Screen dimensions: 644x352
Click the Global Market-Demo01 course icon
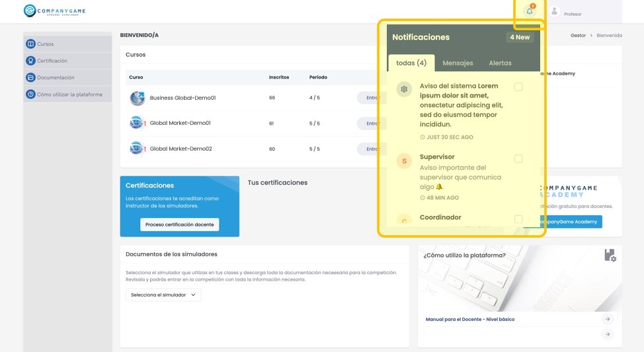(137, 123)
